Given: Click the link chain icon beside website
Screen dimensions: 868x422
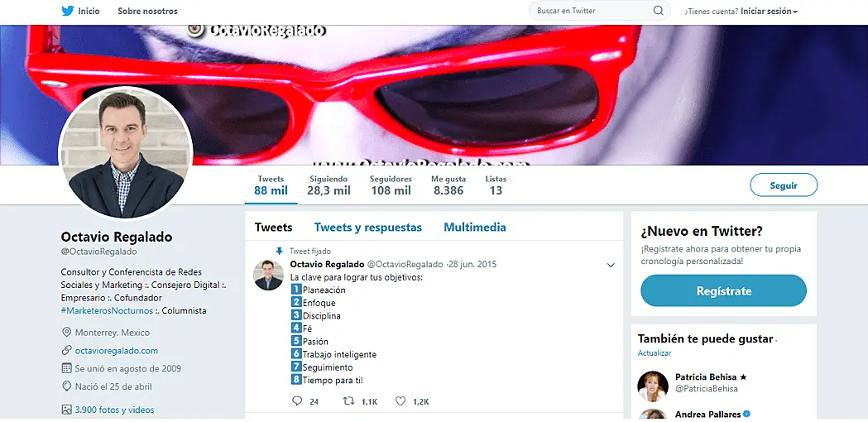Looking at the screenshot, I should [x=66, y=350].
